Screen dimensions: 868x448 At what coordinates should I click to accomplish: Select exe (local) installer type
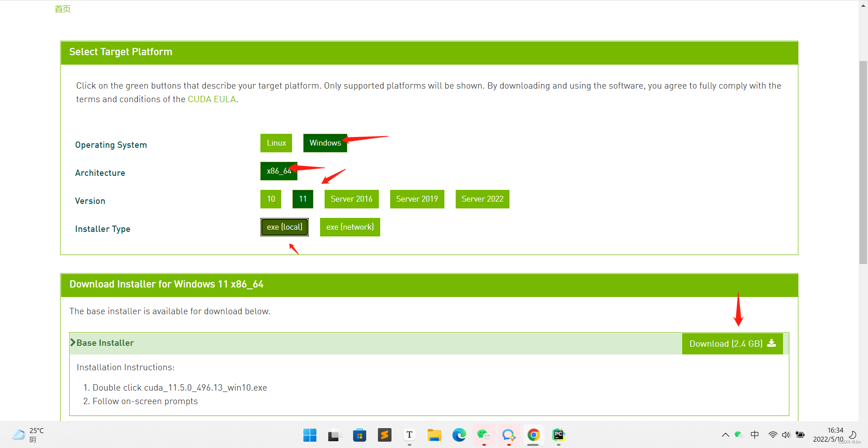pyautogui.click(x=284, y=227)
